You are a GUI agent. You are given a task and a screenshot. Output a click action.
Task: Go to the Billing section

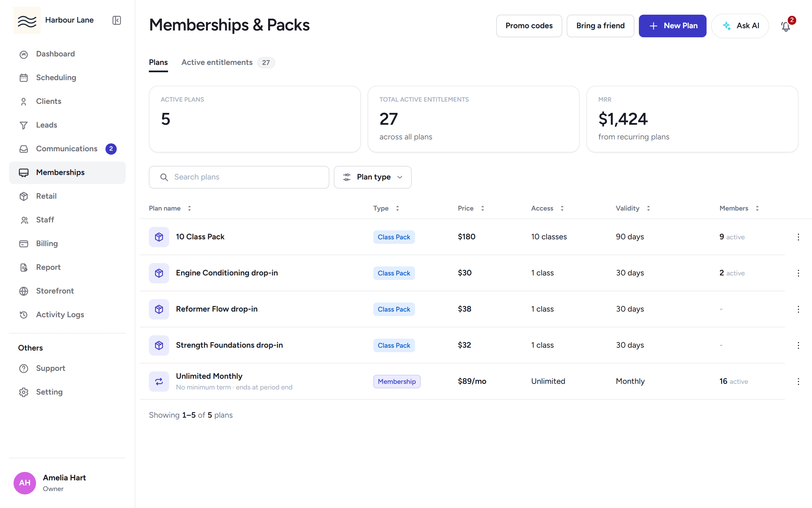(x=67, y=244)
